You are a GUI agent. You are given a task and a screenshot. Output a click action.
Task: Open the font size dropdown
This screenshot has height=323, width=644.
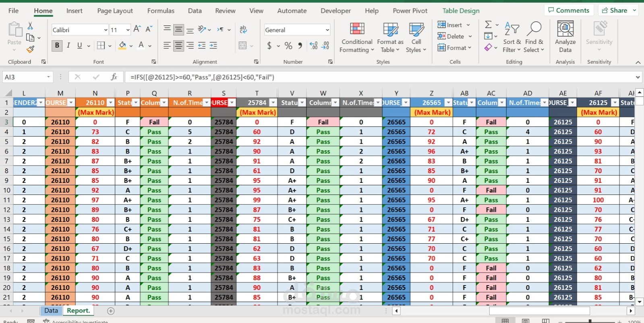pos(128,30)
